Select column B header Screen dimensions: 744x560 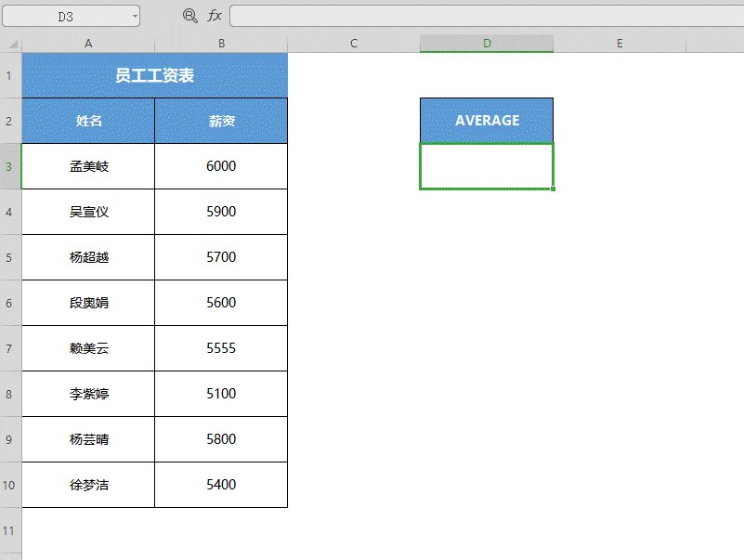point(221,44)
